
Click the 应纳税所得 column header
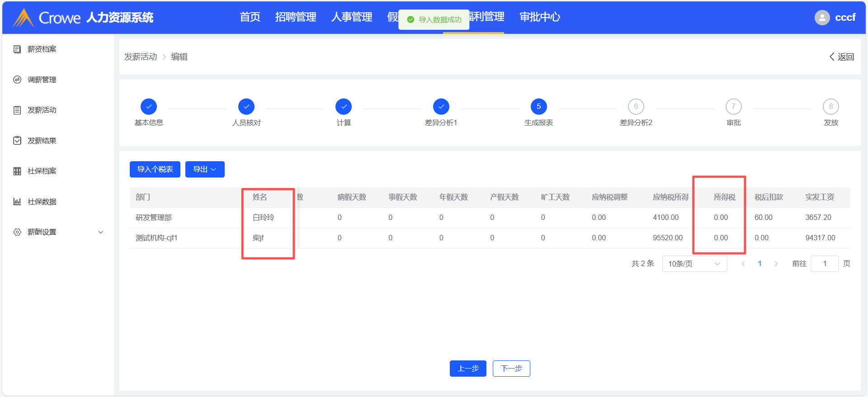pyautogui.click(x=671, y=197)
